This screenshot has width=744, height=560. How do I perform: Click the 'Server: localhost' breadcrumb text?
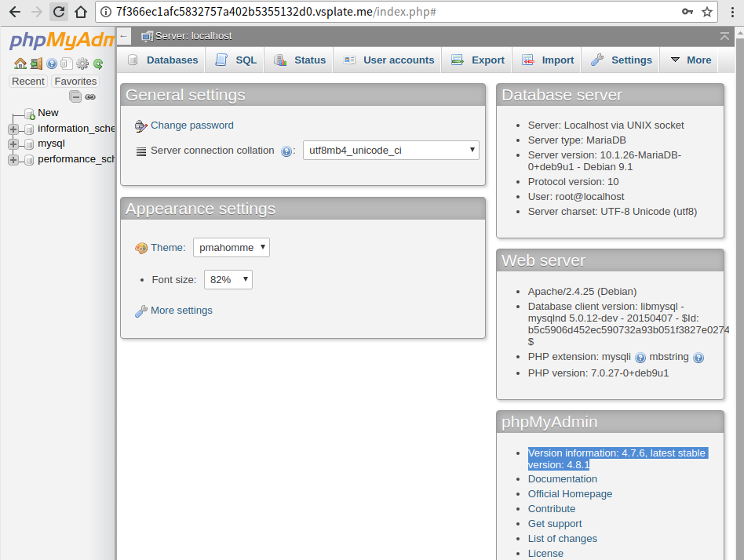(194, 36)
